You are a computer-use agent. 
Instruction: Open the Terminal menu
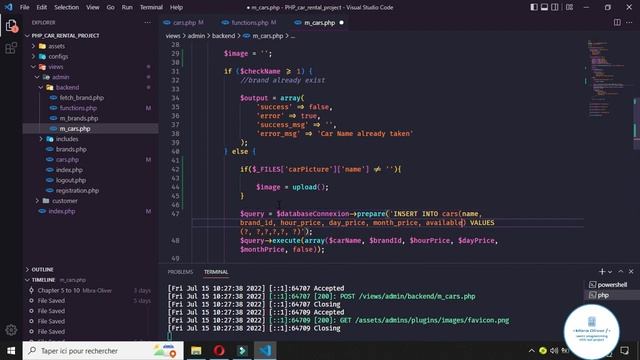click(151, 7)
